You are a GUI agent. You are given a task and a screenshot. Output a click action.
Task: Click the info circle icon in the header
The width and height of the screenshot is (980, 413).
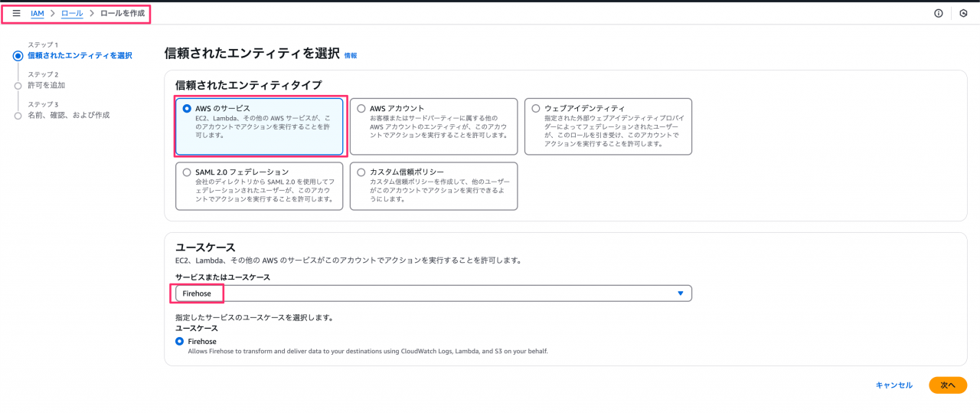938,13
